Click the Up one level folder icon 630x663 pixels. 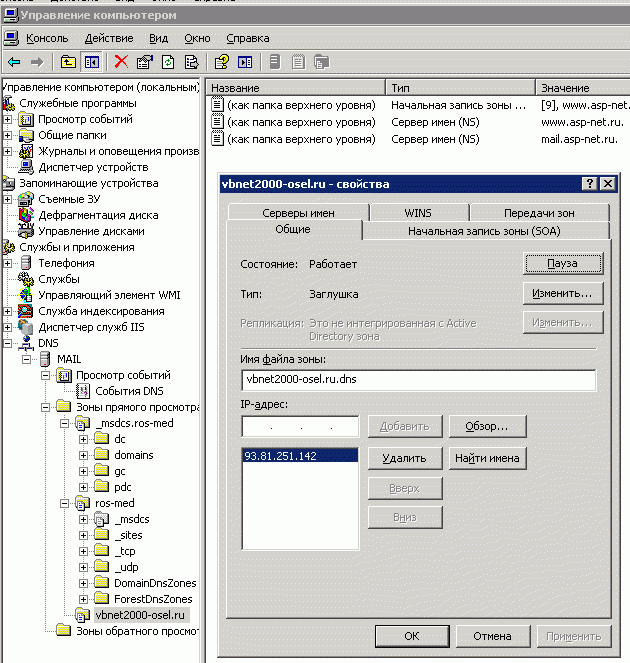pos(68,62)
